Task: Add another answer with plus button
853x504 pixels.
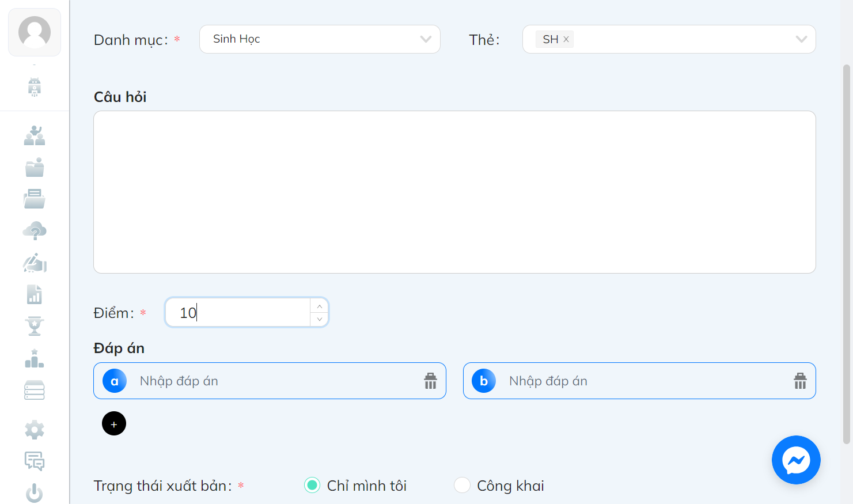Action: point(114,424)
